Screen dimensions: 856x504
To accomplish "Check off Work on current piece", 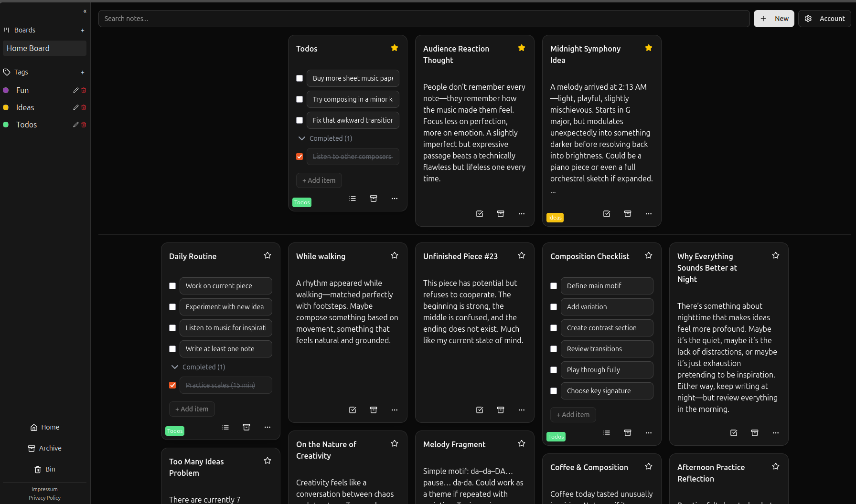I will [x=172, y=286].
